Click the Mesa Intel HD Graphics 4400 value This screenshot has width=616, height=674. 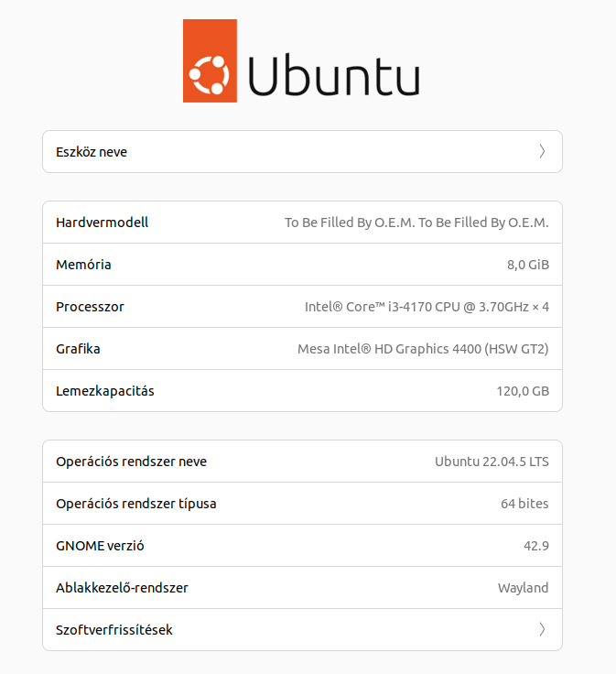click(x=423, y=349)
